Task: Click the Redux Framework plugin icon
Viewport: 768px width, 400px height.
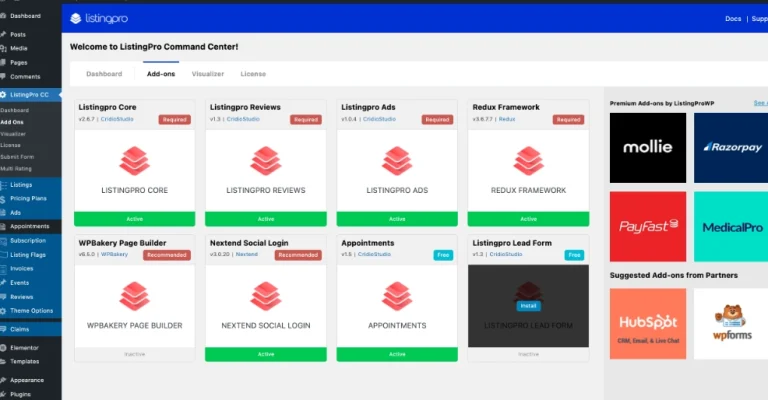Action: pyautogui.click(x=528, y=160)
